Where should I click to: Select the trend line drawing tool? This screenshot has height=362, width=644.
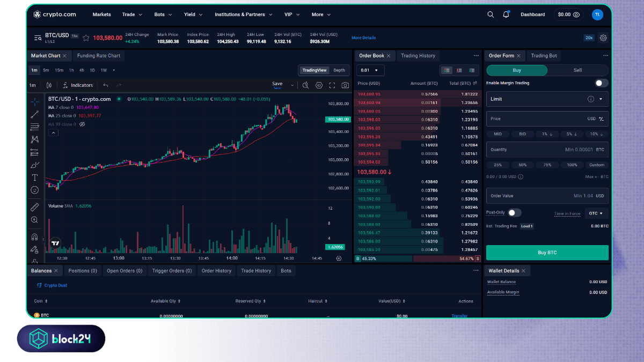point(35,114)
